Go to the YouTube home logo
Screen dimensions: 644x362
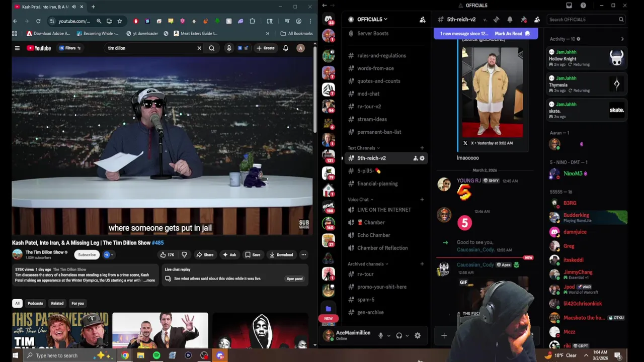tap(39, 48)
